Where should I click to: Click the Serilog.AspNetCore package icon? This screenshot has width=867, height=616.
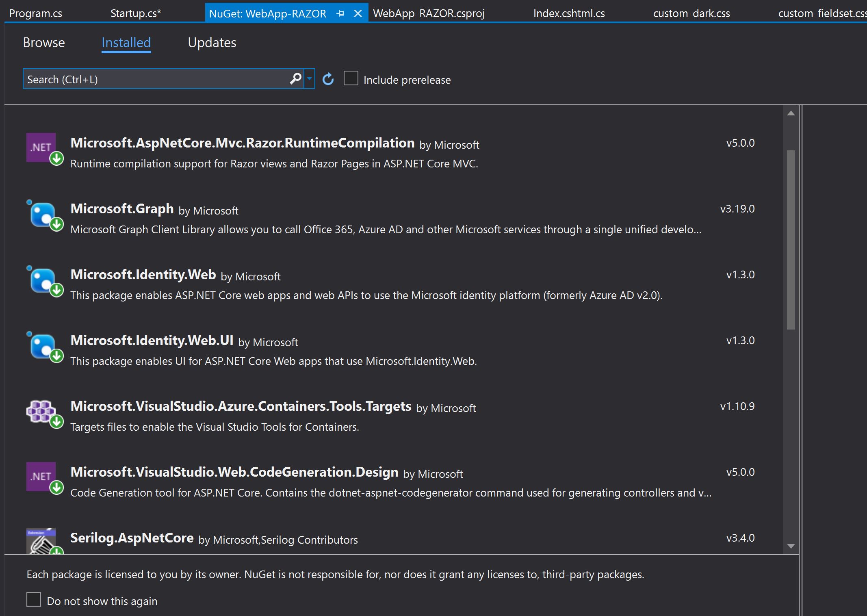[41, 541]
